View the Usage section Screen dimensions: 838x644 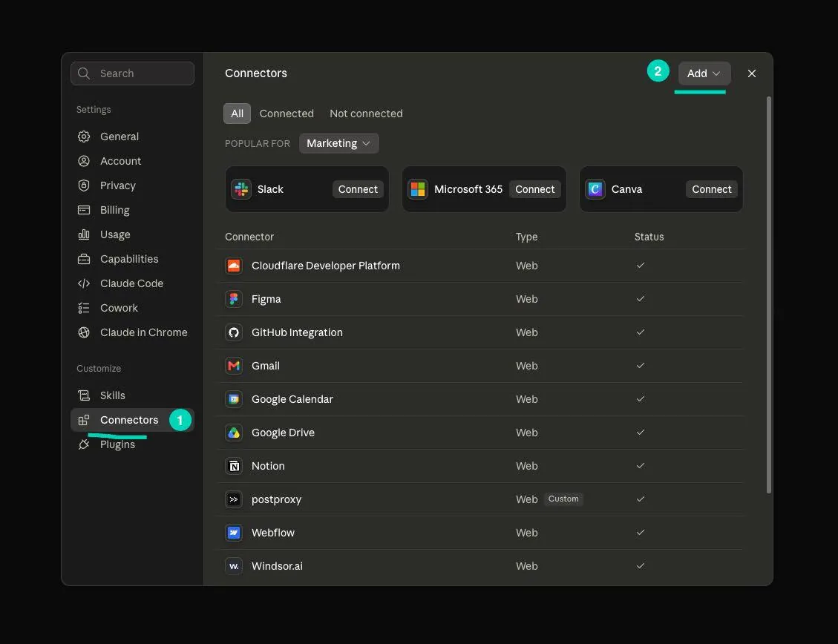[x=132, y=234]
